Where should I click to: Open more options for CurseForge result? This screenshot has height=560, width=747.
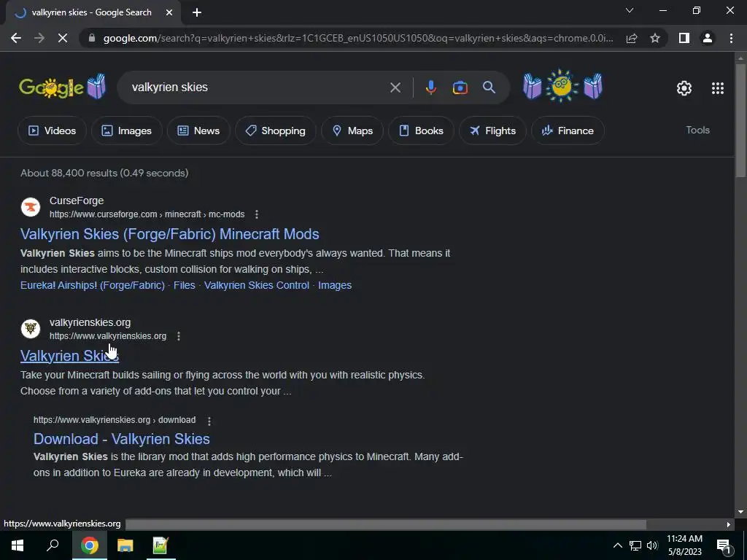[x=256, y=214]
